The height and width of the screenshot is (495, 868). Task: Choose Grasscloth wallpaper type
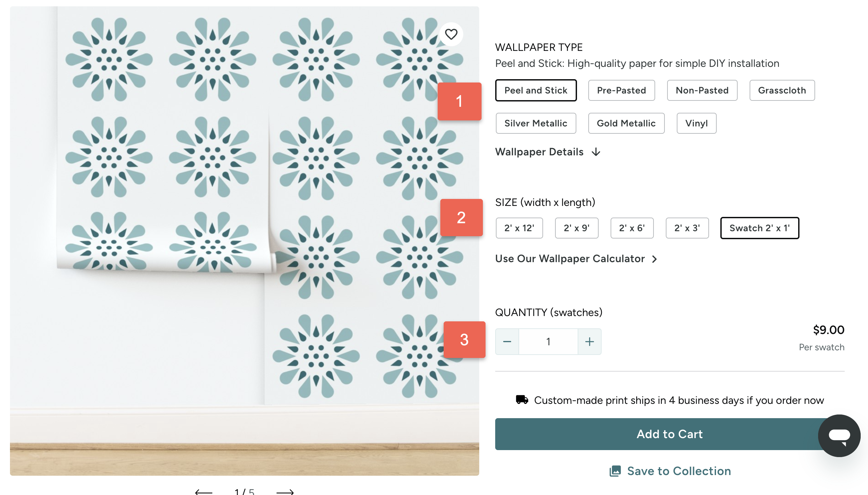(782, 90)
